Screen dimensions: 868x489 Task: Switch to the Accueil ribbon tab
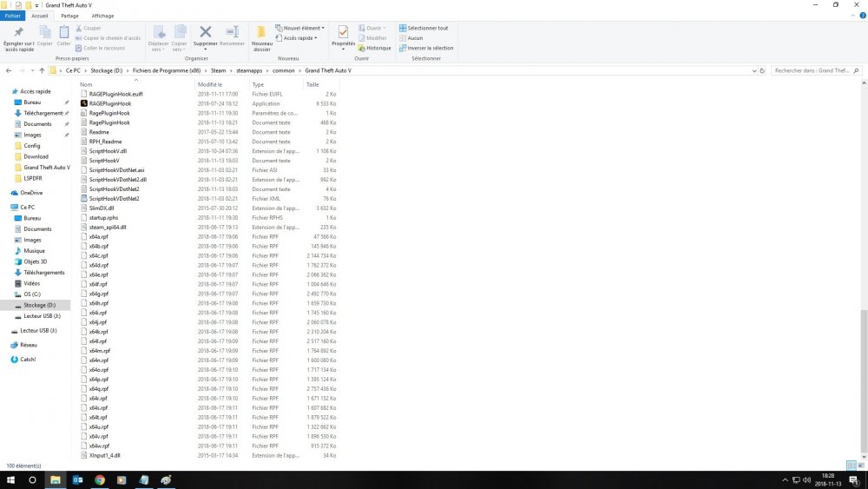point(40,16)
